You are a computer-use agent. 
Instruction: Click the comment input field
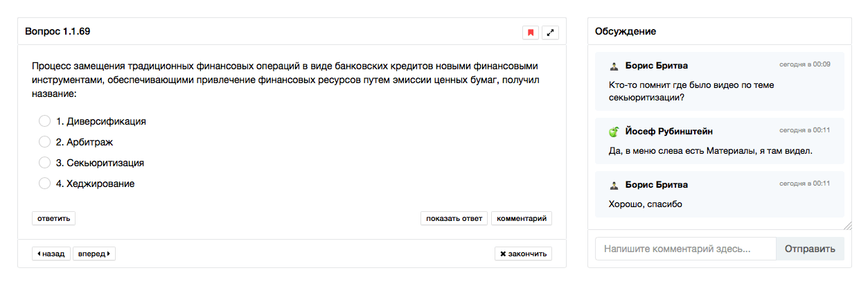coord(685,249)
